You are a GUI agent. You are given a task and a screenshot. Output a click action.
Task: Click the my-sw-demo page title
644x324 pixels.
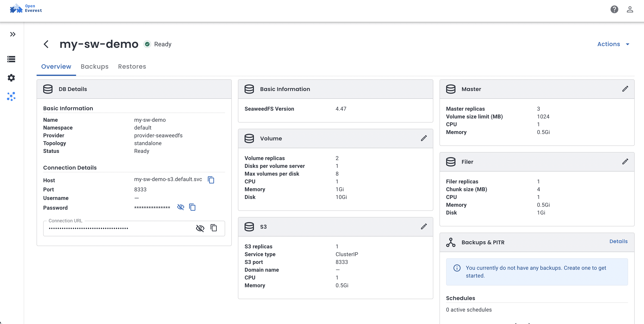point(99,44)
